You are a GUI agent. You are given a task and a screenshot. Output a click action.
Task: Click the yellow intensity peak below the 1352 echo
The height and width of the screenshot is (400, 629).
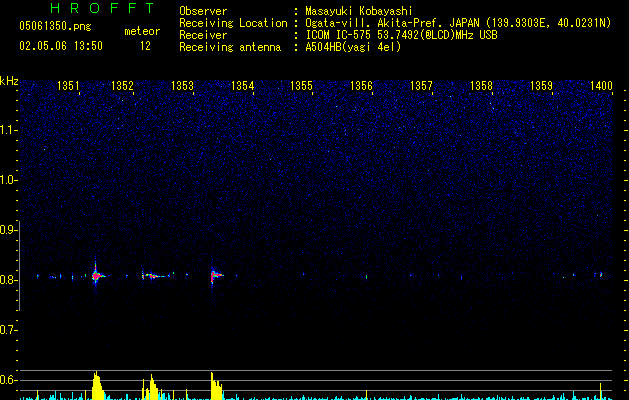153,387
